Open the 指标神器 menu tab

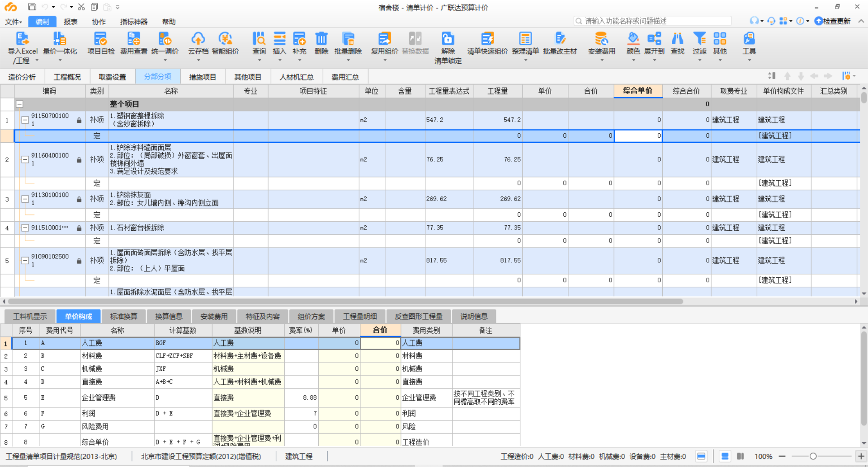134,22
